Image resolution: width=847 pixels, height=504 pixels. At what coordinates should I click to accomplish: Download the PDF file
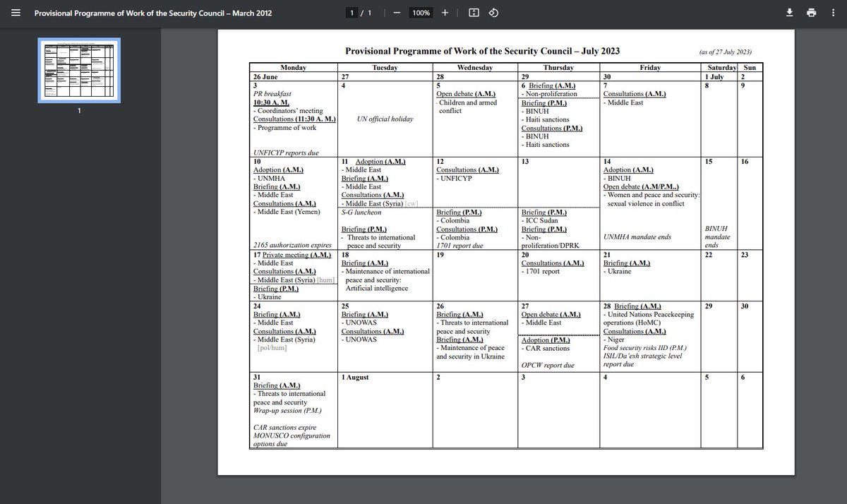(790, 13)
